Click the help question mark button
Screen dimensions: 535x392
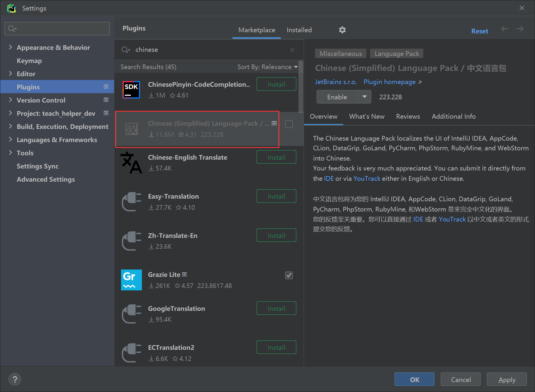tap(15, 379)
